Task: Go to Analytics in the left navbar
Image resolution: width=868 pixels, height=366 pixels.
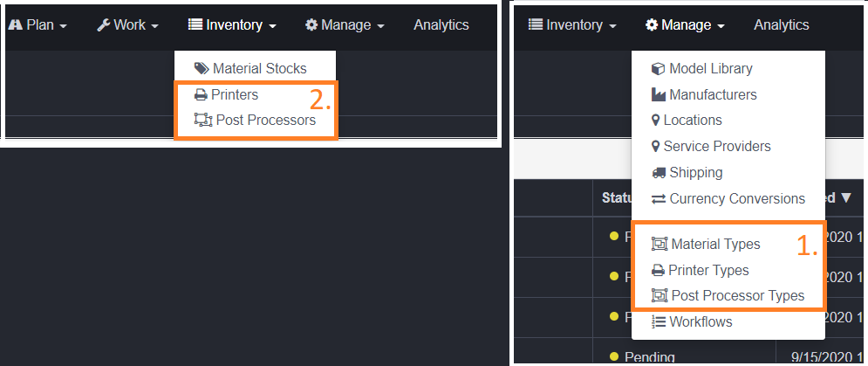Action: 441,25
